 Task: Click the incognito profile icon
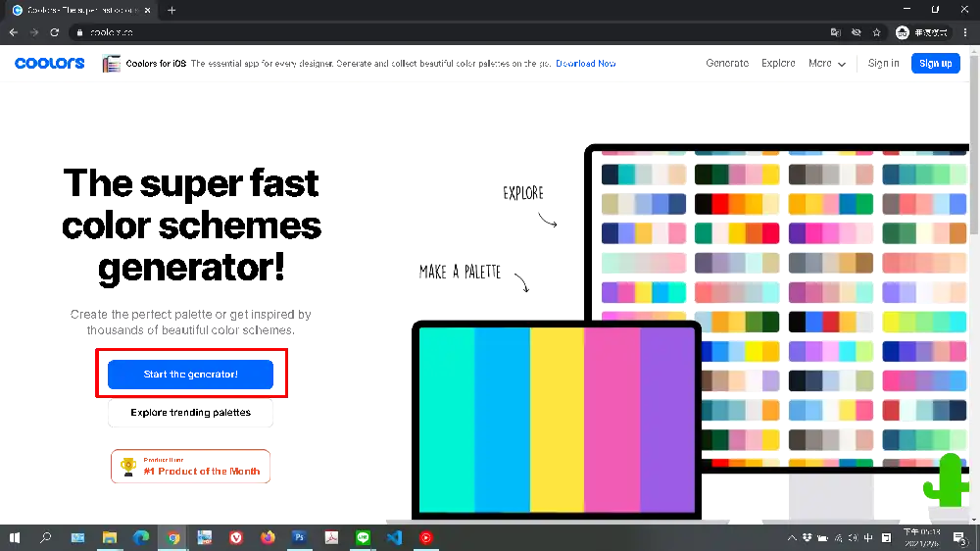coord(902,32)
